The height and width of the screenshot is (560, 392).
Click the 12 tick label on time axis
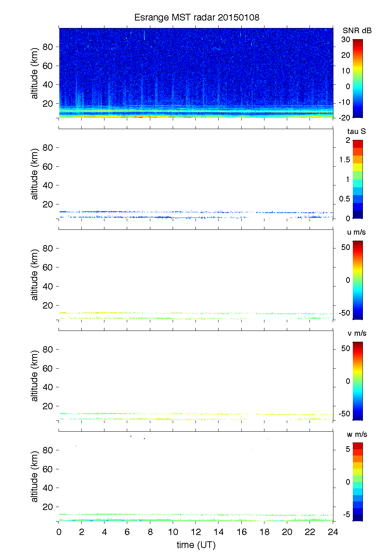(196, 532)
